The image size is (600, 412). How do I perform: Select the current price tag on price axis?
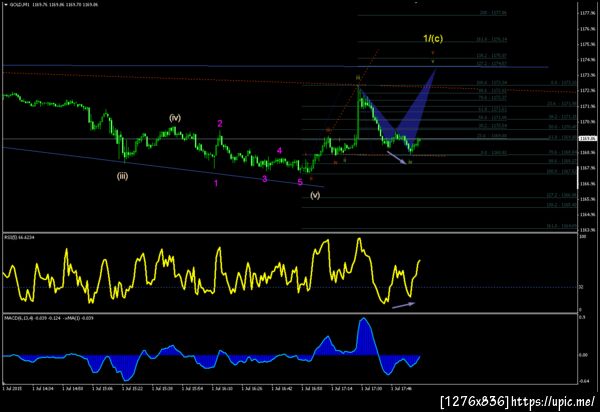click(x=588, y=138)
